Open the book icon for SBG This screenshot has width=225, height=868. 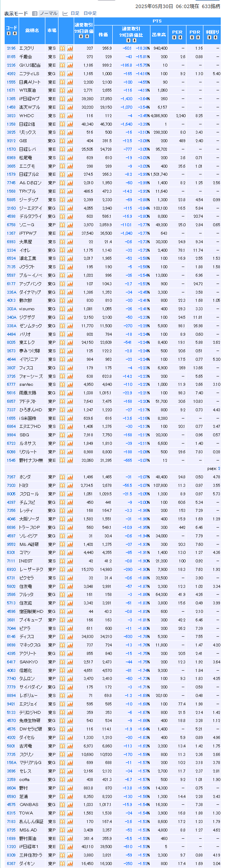[x=62, y=435]
